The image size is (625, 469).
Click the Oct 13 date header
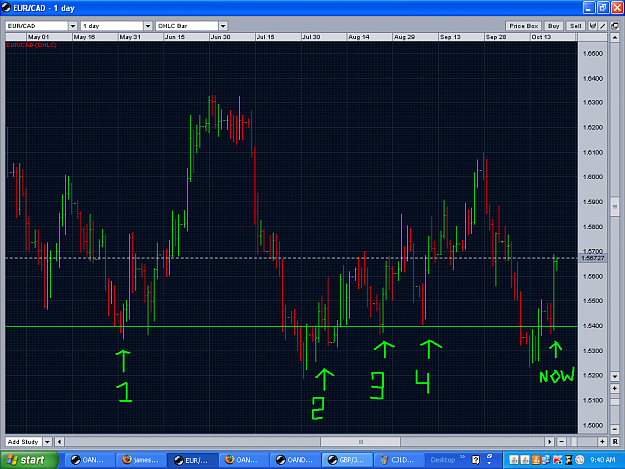point(541,37)
